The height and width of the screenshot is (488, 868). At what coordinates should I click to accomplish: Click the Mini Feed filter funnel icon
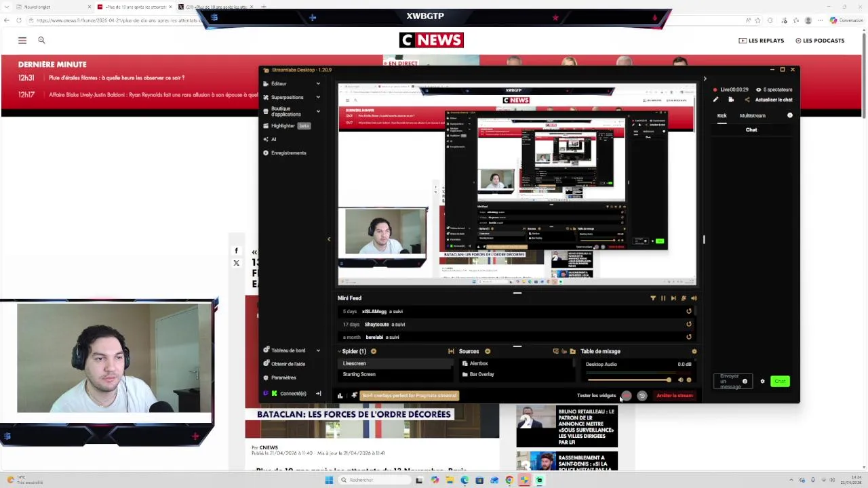(x=653, y=298)
